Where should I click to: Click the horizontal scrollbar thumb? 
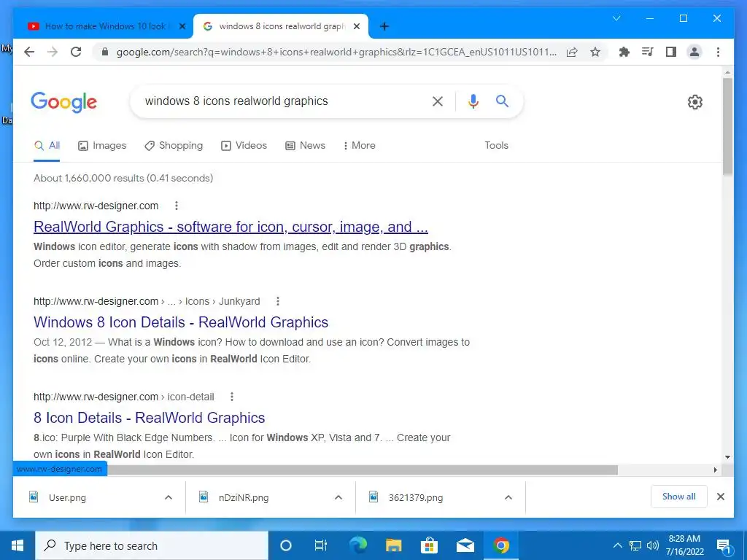(x=362, y=470)
